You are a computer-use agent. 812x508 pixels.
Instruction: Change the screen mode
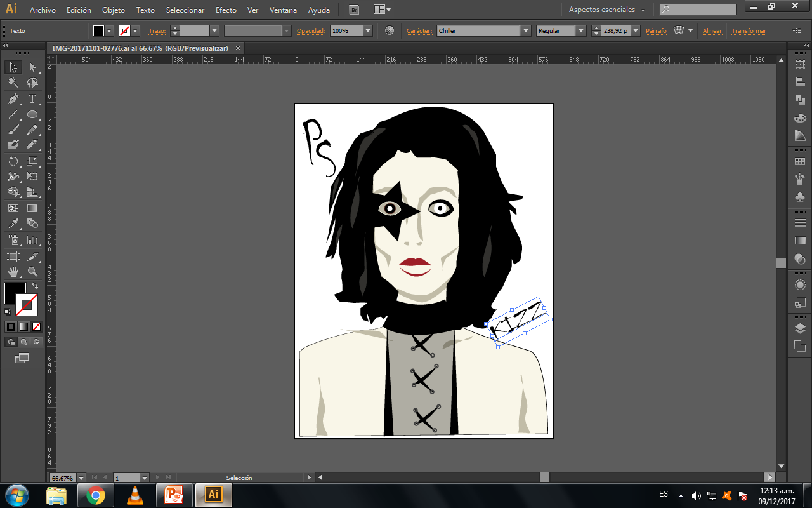(x=22, y=358)
